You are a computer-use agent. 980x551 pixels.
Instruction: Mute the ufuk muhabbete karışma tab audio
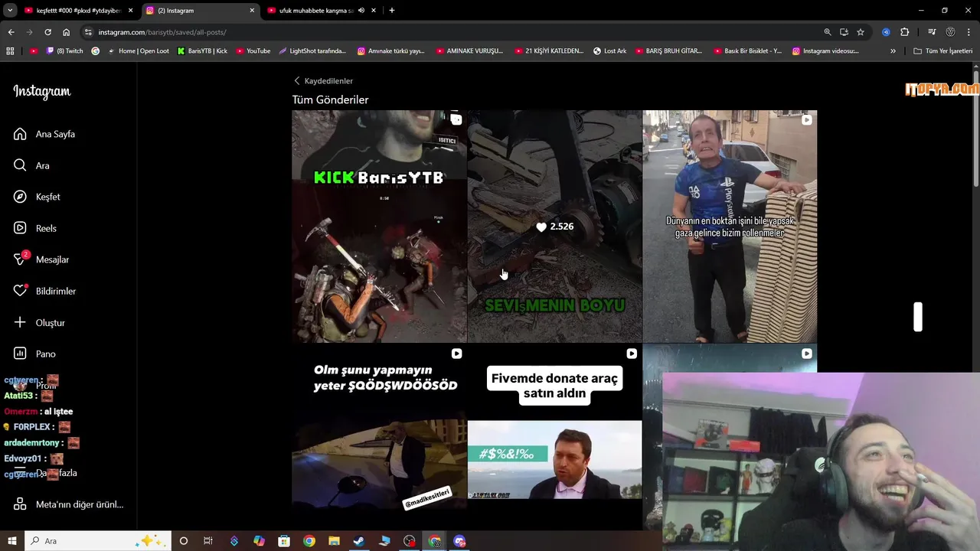click(x=361, y=11)
